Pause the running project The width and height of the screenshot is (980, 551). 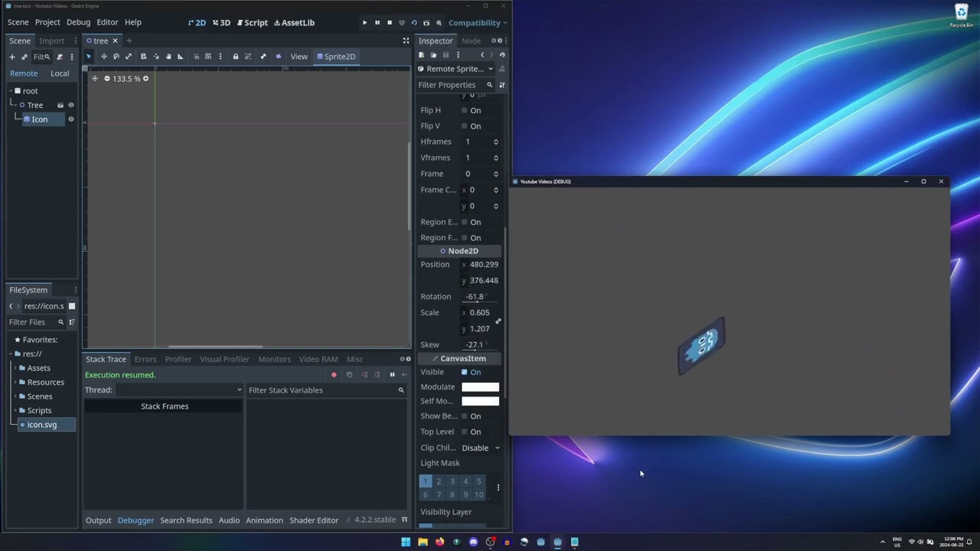click(x=377, y=23)
